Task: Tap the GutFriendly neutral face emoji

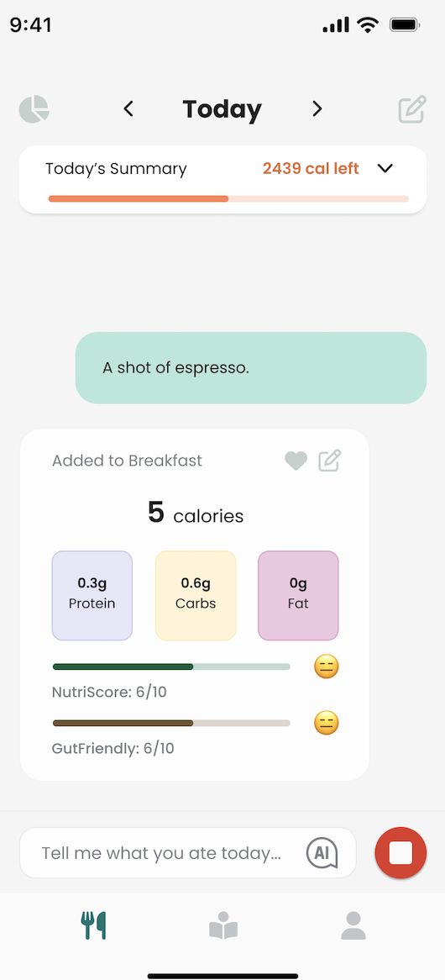Action: click(327, 723)
